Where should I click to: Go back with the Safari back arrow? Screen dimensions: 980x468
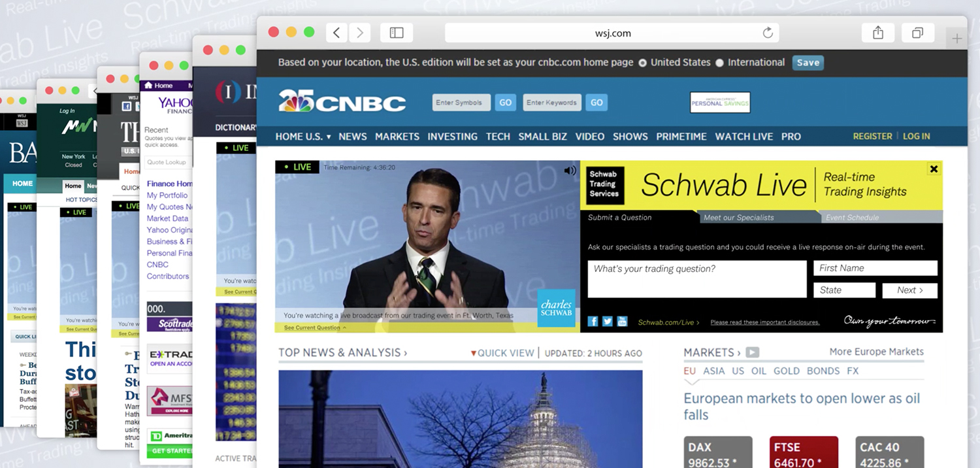(x=336, y=33)
